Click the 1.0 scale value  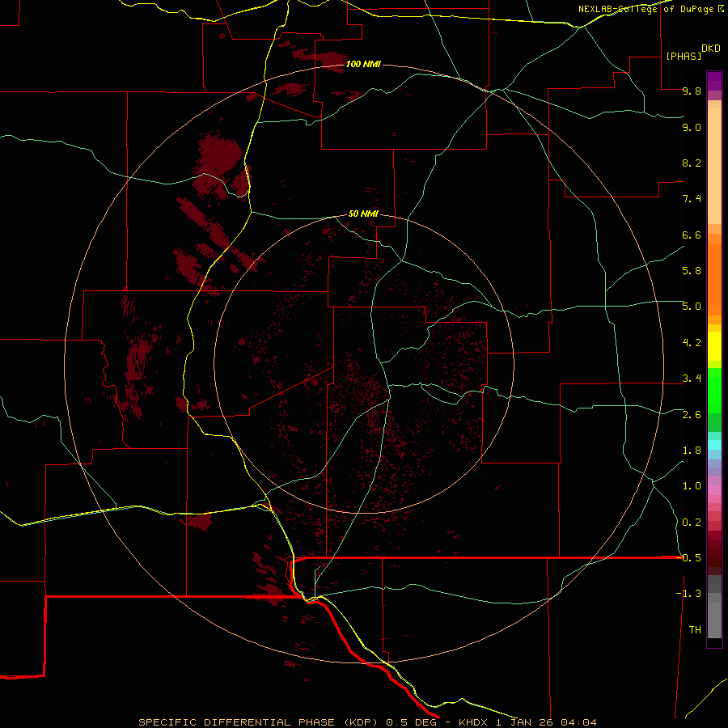click(692, 486)
